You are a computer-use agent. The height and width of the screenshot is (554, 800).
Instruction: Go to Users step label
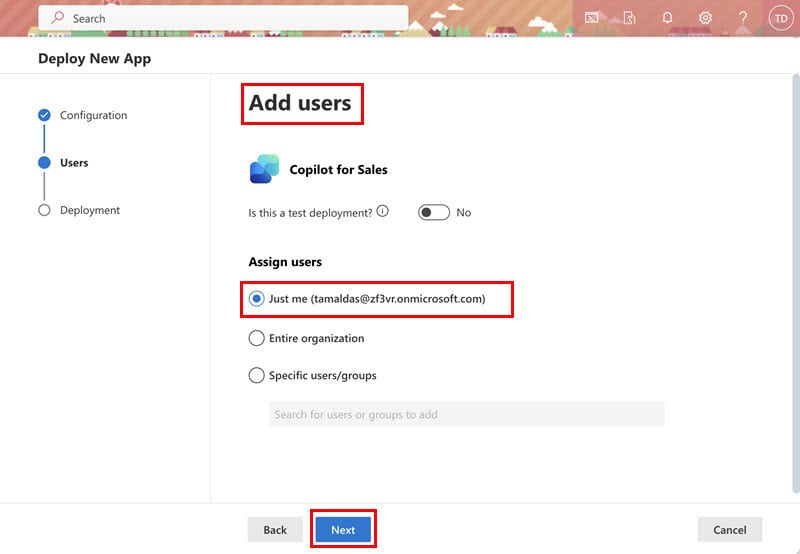(x=74, y=163)
